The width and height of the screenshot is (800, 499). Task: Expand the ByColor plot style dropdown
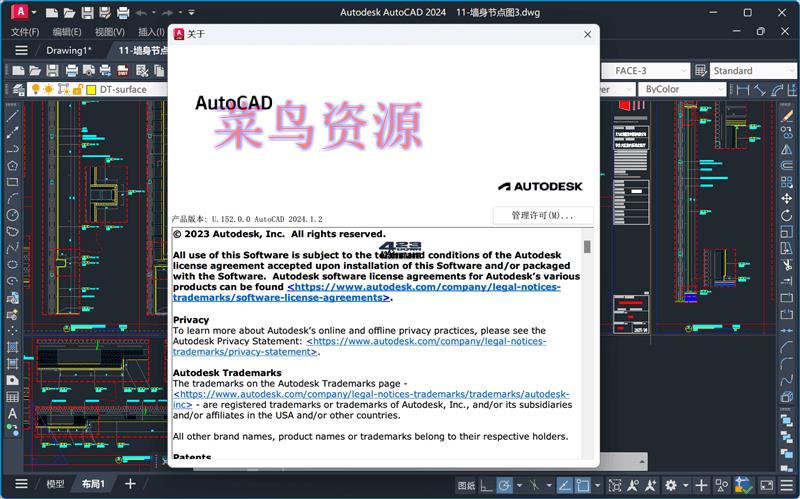pyautogui.click(x=720, y=89)
